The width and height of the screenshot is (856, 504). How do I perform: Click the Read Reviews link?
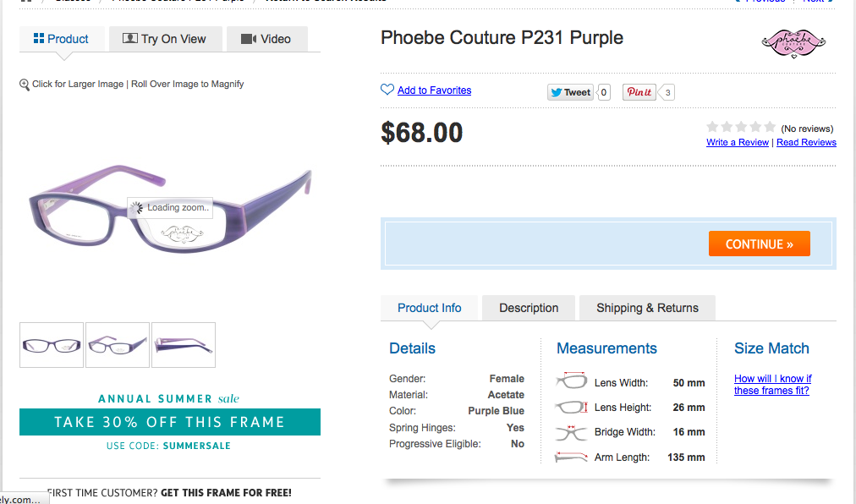806,142
